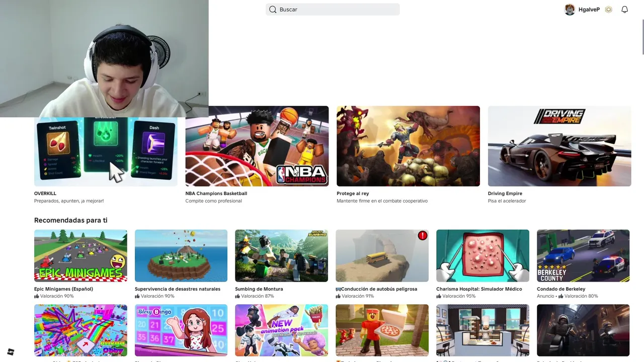Focus the Buscar search field
Screen dimensions: 644x362
coord(333,10)
